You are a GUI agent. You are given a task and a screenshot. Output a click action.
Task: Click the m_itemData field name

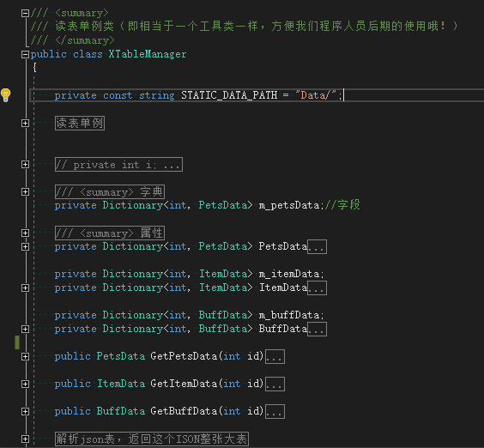click(289, 274)
